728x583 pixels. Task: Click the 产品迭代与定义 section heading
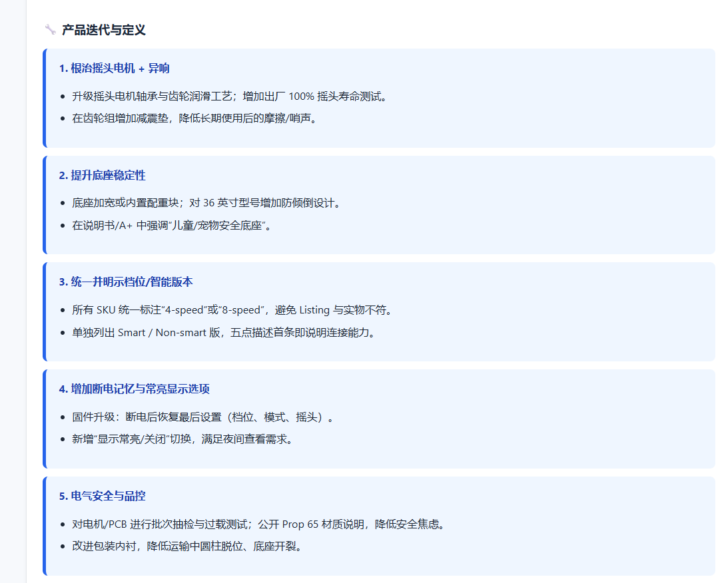(x=103, y=30)
